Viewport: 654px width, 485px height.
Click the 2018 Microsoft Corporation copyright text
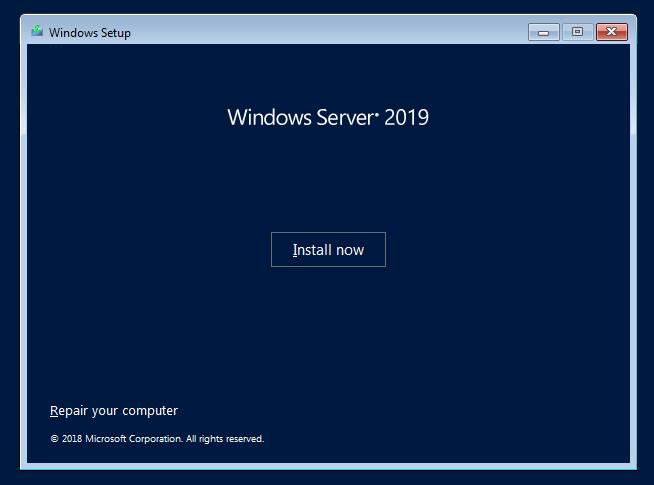[x=157, y=439]
